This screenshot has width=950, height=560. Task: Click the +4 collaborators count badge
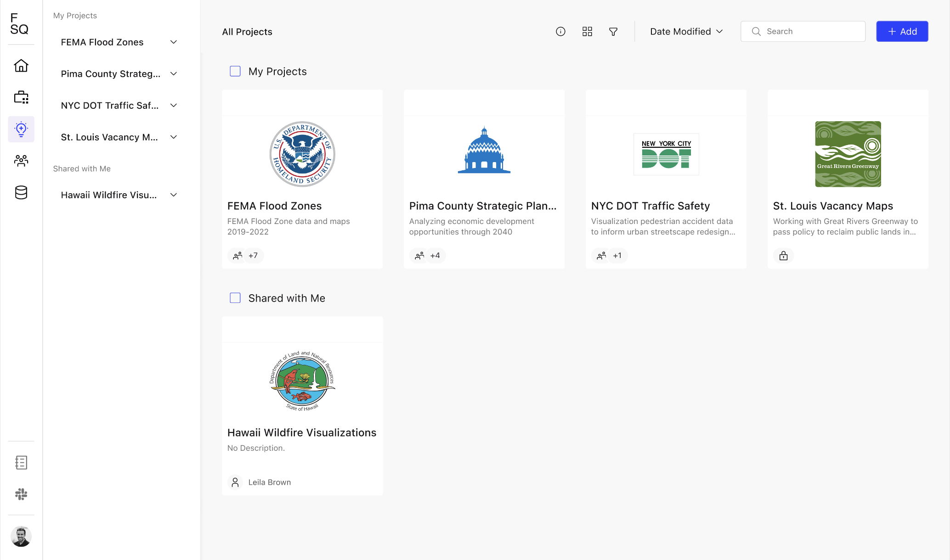point(435,256)
